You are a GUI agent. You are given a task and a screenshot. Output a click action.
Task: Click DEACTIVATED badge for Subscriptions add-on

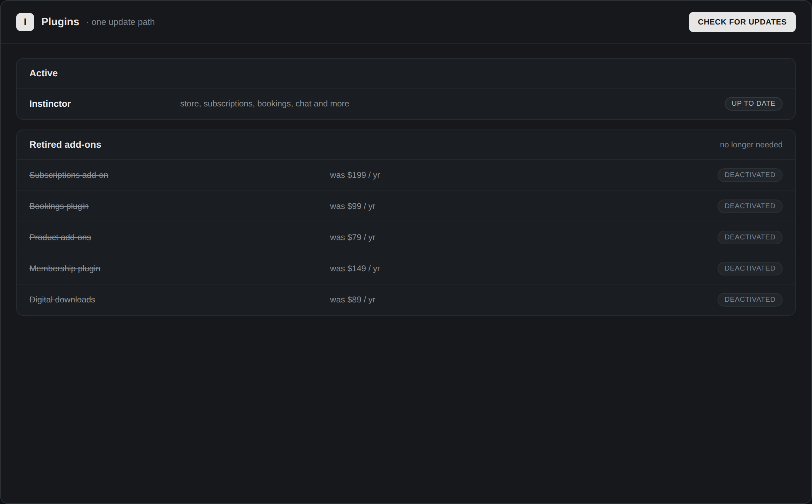pyautogui.click(x=750, y=175)
